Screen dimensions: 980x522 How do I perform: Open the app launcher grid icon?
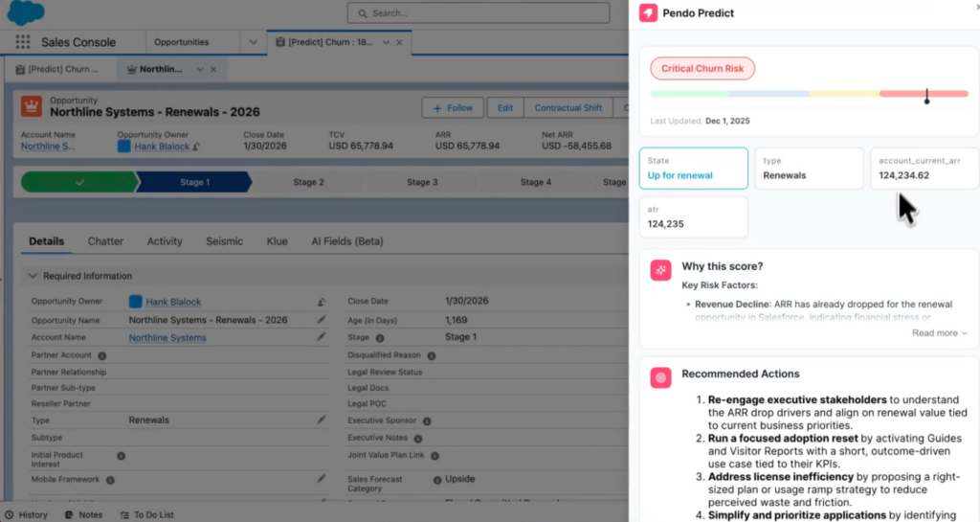[23, 42]
